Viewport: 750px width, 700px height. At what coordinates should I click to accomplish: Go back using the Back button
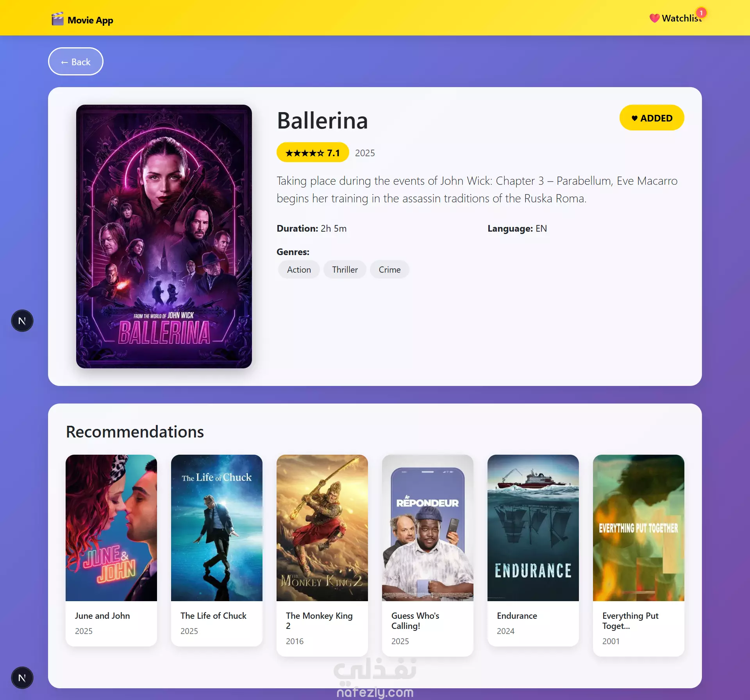click(x=76, y=61)
